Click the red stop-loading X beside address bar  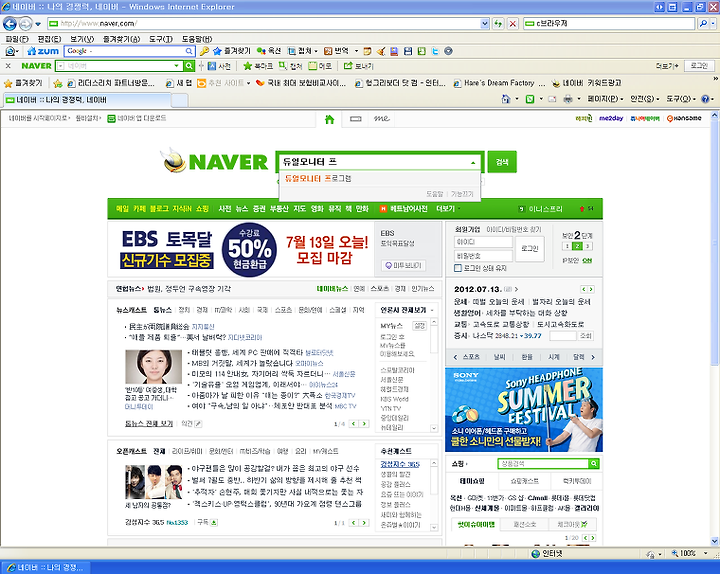(513, 23)
